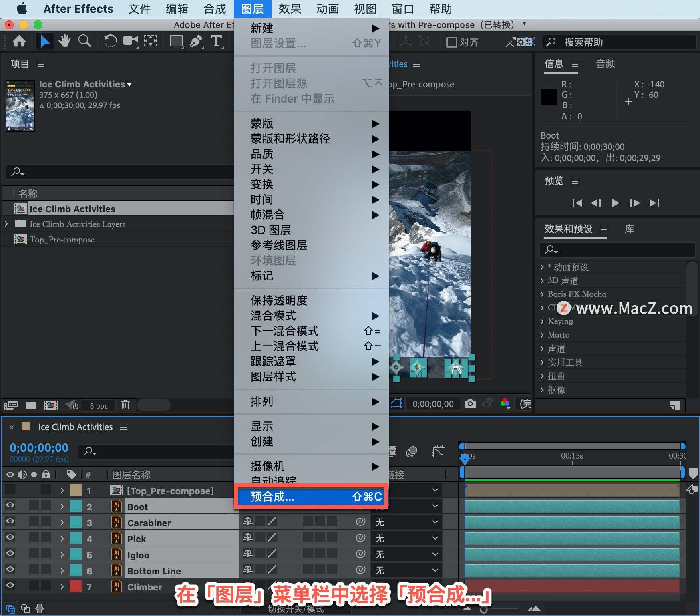Create a new composition from Project panel footer
Viewport: 700px width, 616px height.
click(x=50, y=405)
